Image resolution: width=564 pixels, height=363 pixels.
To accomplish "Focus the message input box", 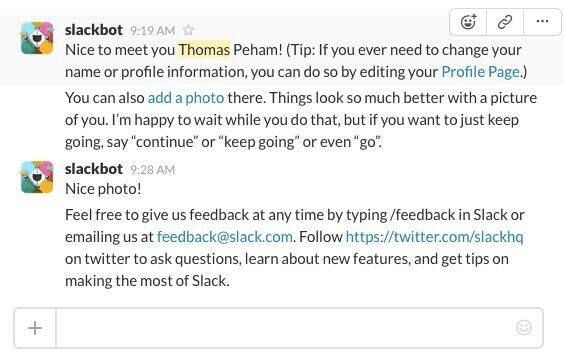I will click(x=284, y=328).
